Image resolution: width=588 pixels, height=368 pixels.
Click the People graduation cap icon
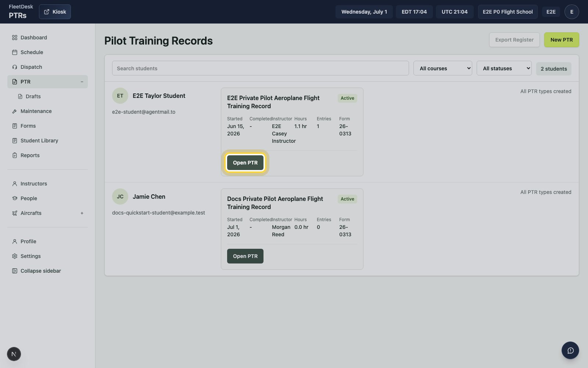click(15, 198)
